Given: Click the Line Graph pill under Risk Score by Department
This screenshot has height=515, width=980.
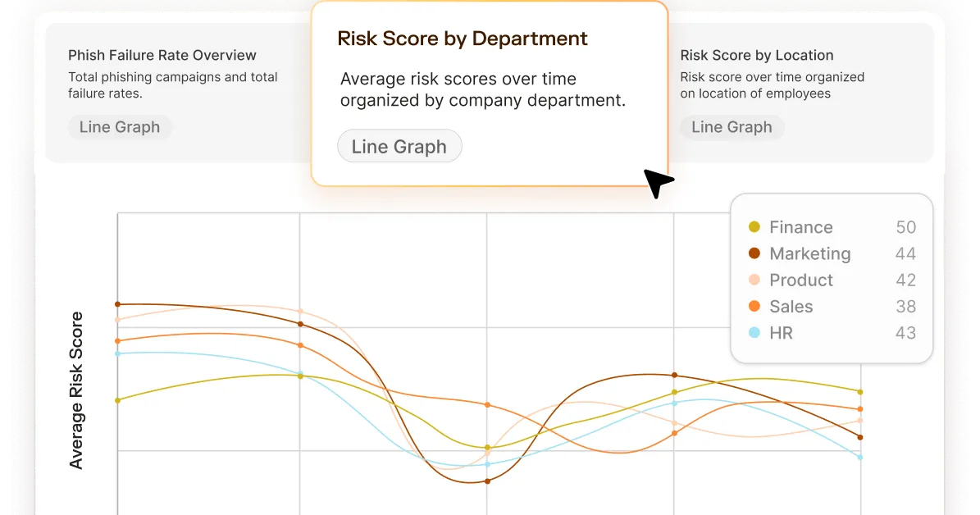Looking at the screenshot, I should pyautogui.click(x=399, y=146).
